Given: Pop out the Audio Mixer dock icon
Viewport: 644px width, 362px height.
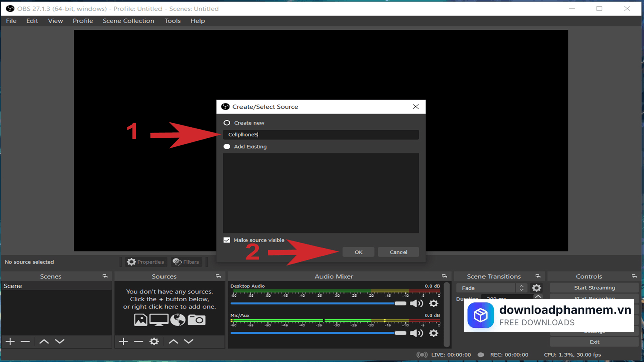Looking at the screenshot, I should [444, 276].
